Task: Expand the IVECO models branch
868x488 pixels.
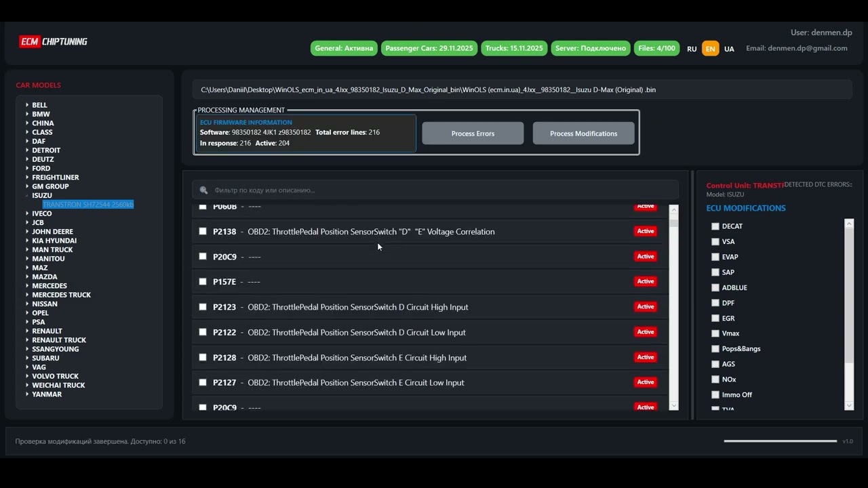Action: tap(27, 213)
